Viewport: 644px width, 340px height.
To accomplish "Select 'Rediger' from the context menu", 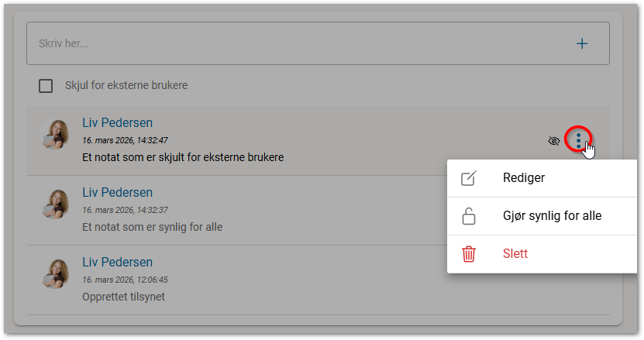I will [x=524, y=178].
